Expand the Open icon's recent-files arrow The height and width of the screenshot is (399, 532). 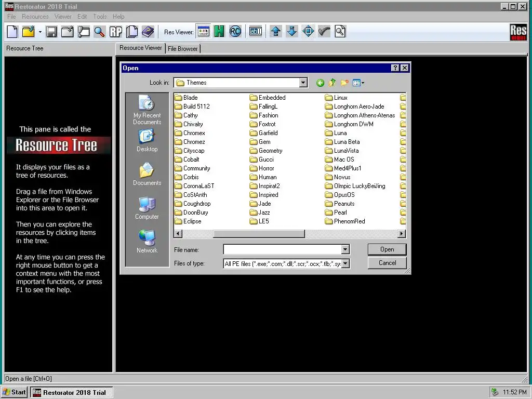click(40, 32)
